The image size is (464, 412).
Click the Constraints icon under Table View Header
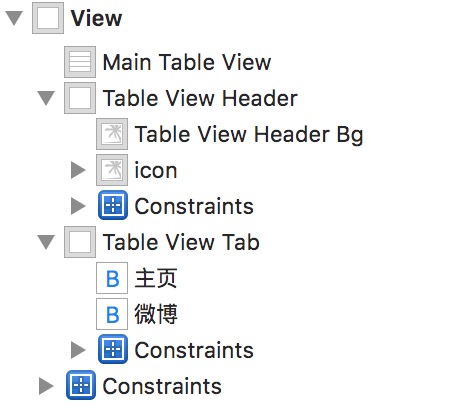click(113, 205)
